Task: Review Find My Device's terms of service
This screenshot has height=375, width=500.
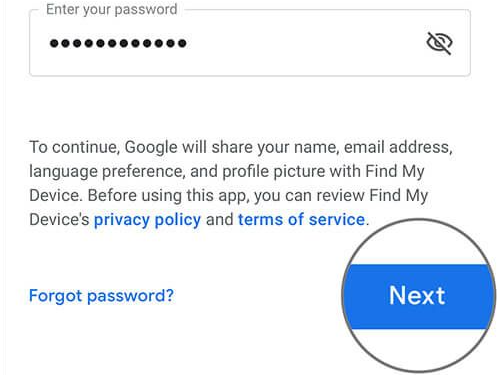Action: click(x=301, y=220)
